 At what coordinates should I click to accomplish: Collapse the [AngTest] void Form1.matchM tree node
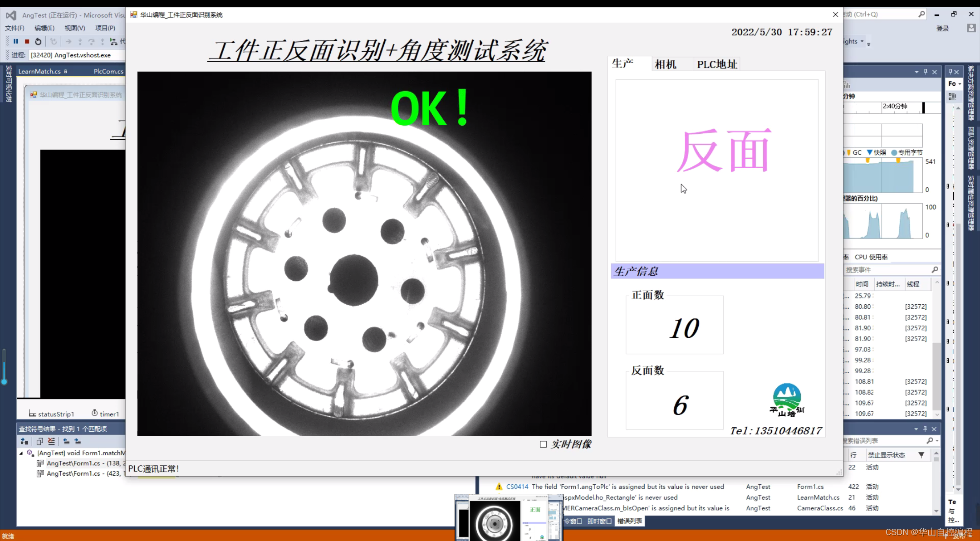(x=21, y=453)
